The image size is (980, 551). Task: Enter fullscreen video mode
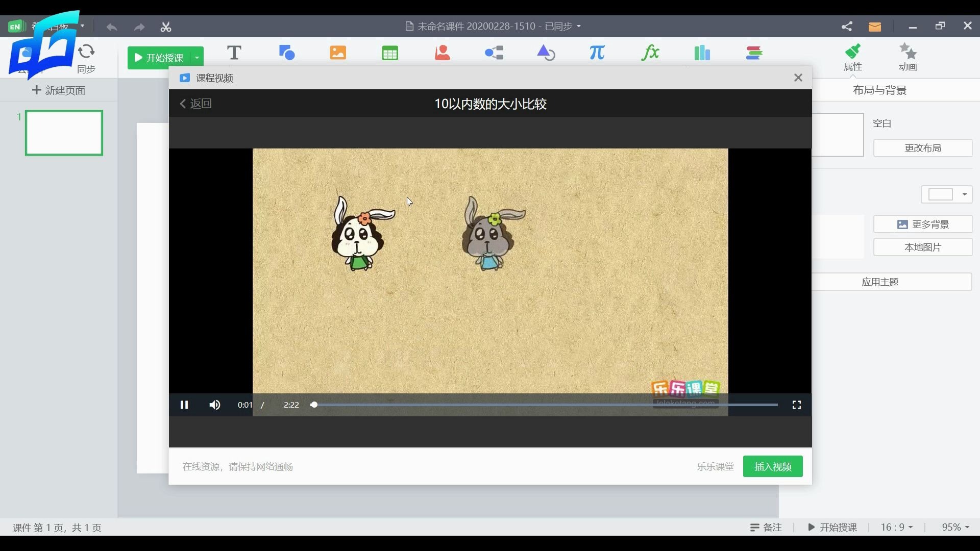(796, 405)
